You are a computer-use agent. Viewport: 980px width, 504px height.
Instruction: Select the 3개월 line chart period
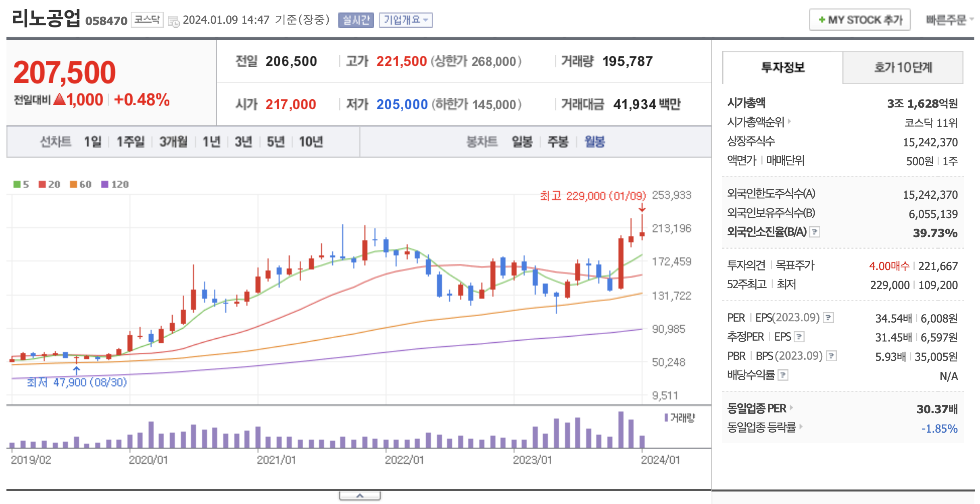[173, 142]
